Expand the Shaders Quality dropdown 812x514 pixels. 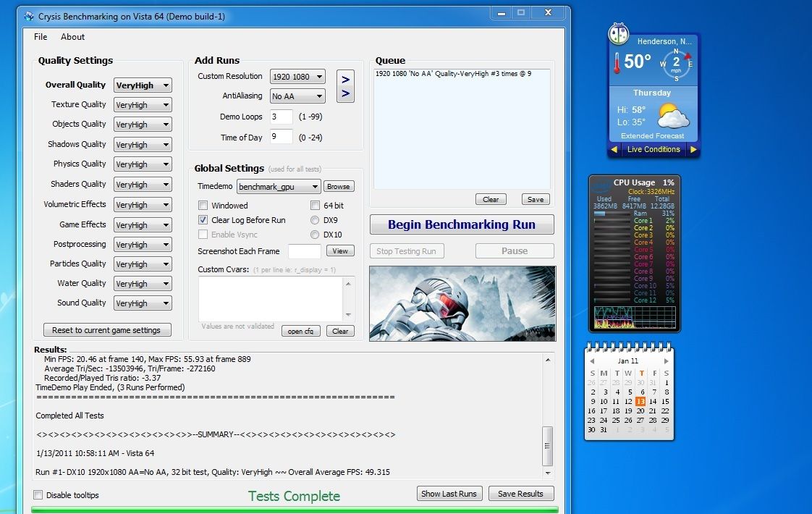pos(143,185)
